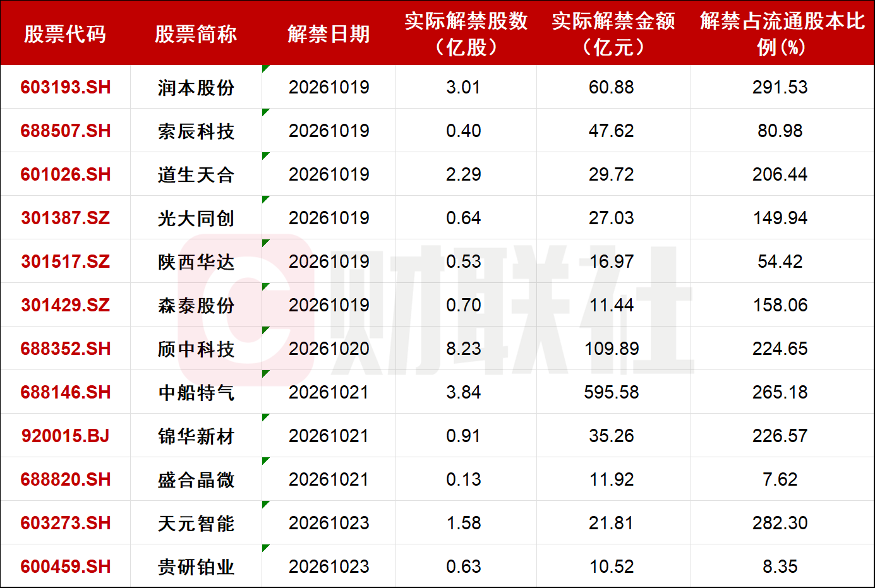Image resolution: width=875 pixels, height=588 pixels.
Task: Select stock code 688820.SH
Action: 66,479
